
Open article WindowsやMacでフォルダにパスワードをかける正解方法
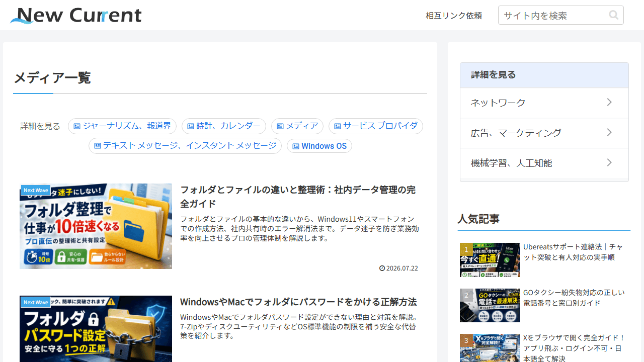coord(298,302)
